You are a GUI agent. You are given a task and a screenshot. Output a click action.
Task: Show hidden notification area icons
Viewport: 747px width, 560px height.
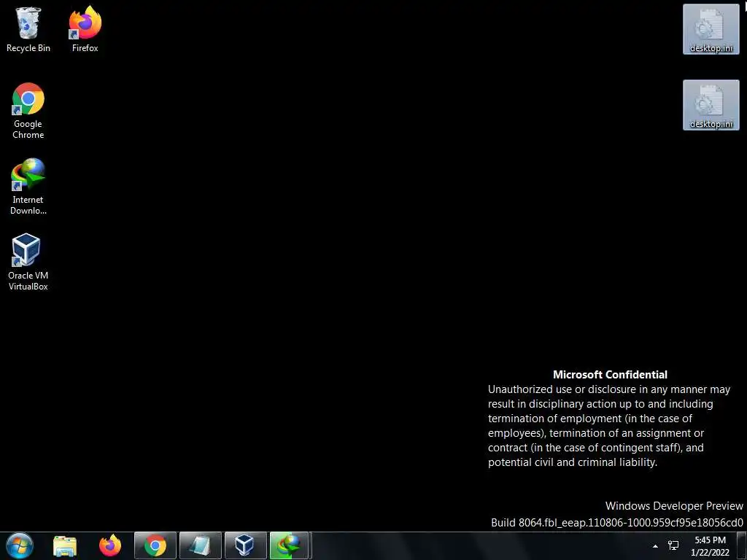click(656, 546)
